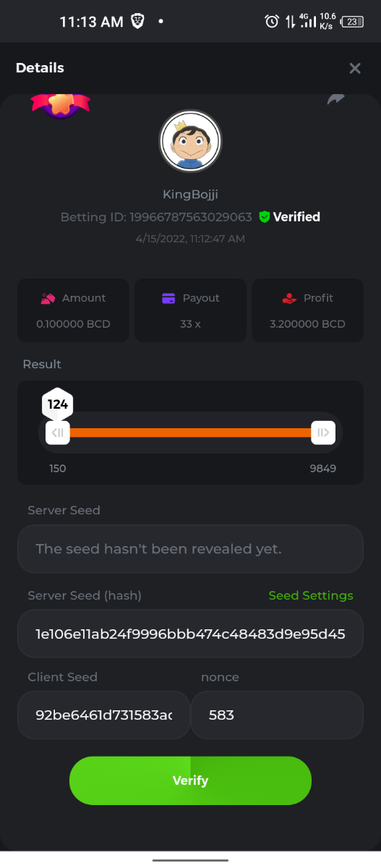The image size is (381, 868).
Task: Focus the Client Seed field
Action: coord(104,715)
